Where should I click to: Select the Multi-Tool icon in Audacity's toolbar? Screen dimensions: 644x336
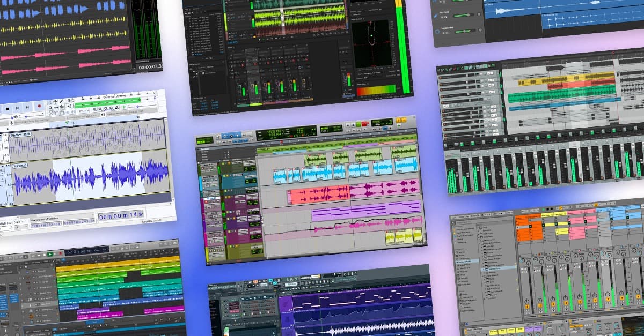pos(62,107)
